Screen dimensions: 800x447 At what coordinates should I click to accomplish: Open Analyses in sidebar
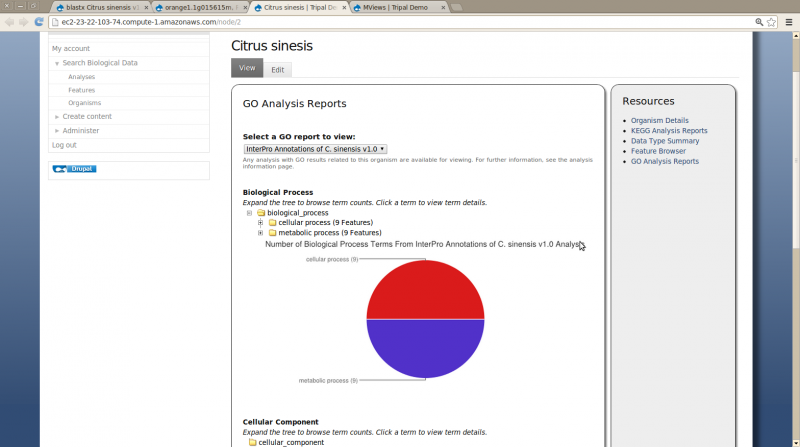tap(82, 77)
